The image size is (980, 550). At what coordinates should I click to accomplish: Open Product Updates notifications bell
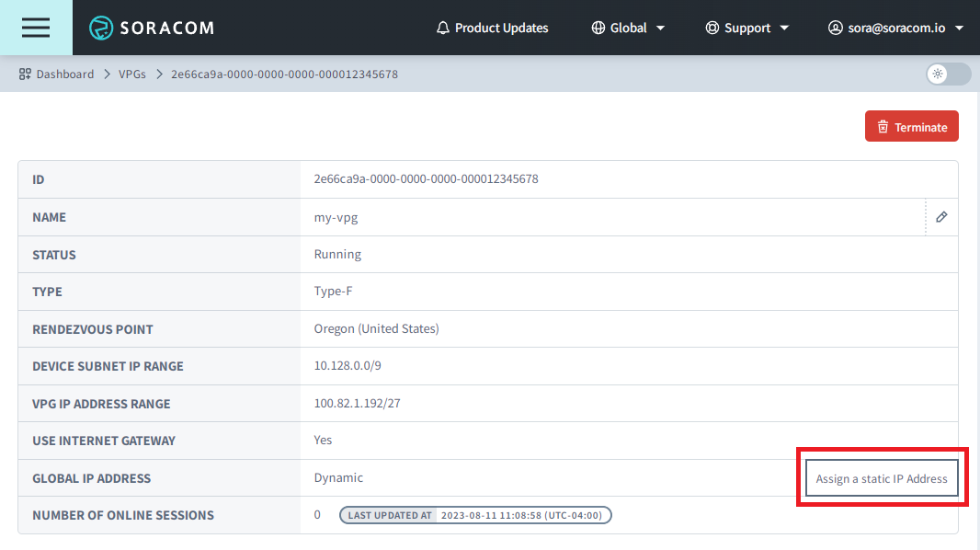point(442,28)
